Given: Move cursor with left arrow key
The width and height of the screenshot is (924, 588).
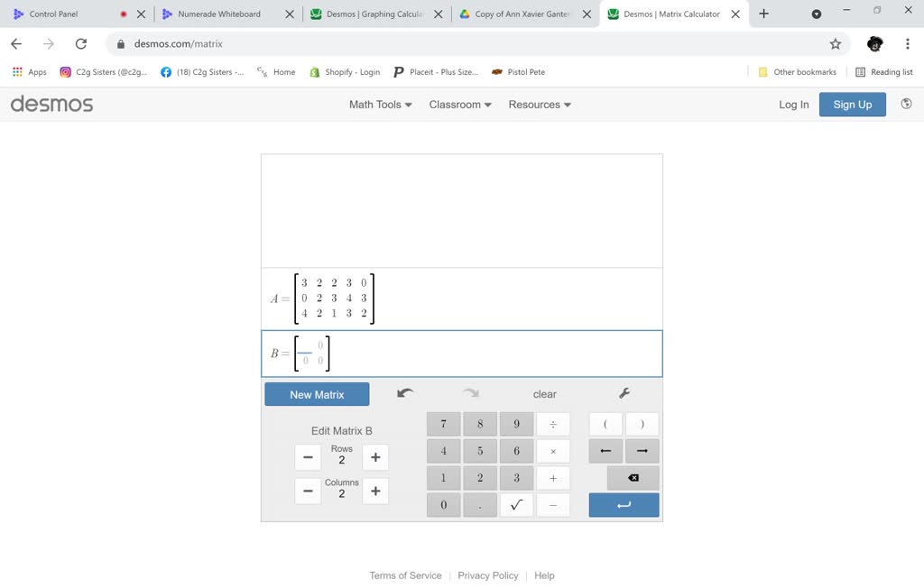Looking at the screenshot, I should pos(605,451).
